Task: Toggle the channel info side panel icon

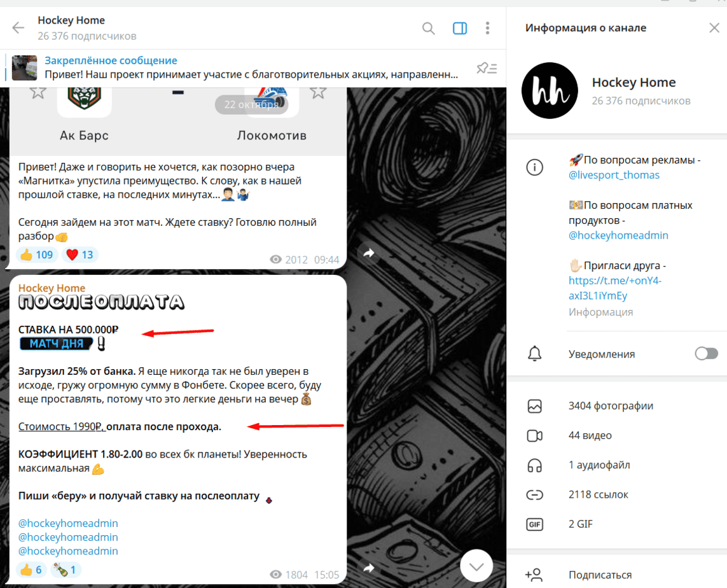Action: tap(459, 28)
